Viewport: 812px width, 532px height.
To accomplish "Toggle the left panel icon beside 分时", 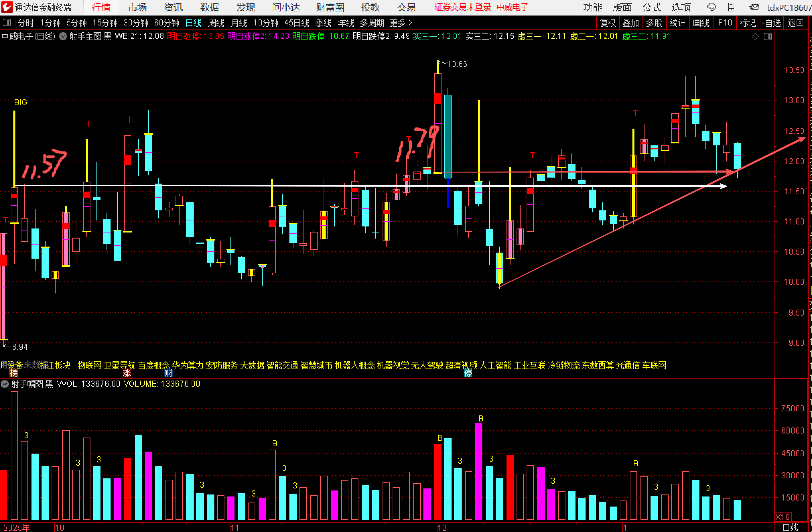I will [x=6, y=23].
